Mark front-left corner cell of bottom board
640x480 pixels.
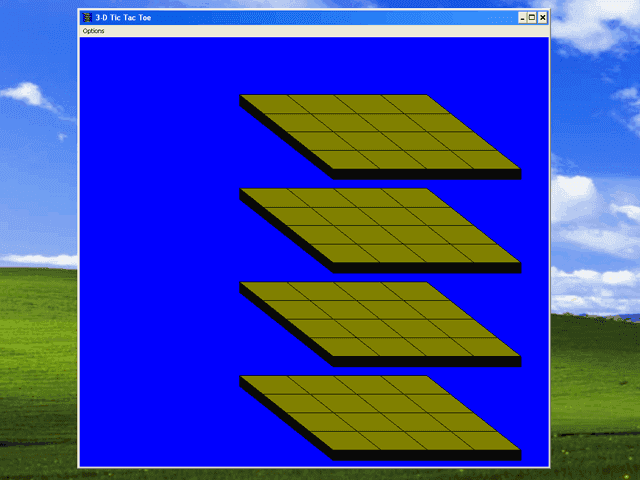(346, 441)
